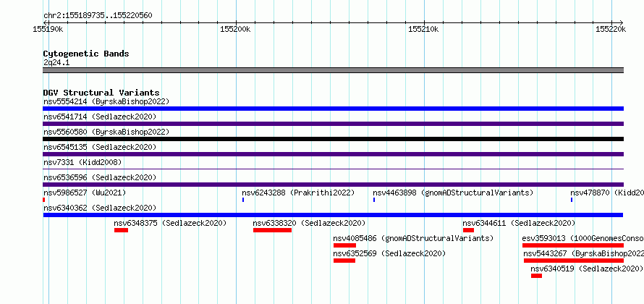The width and height of the screenshot is (644, 304).
Task: Click the thin nsv7331 variant line
Action: point(333,169)
